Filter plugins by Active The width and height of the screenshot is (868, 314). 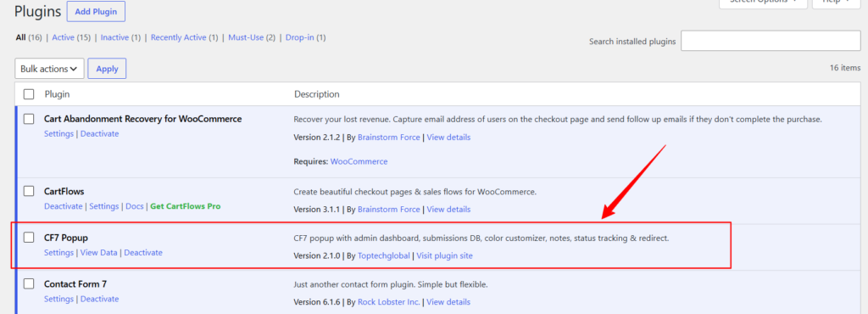(x=63, y=37)
